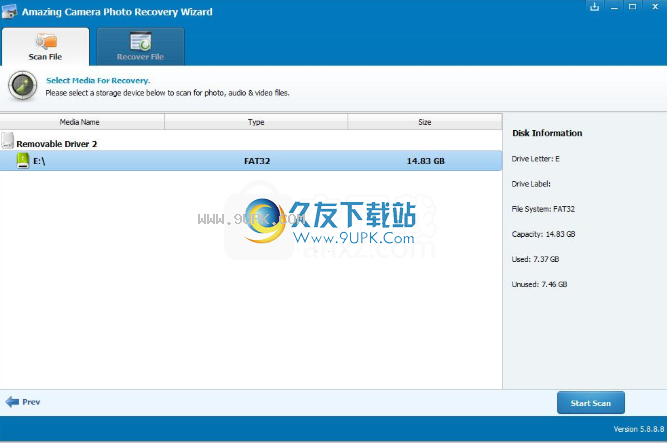This screenshot has width=667, height=443.
Task: Click the Version 5.8.8.8 status text
Action: click(x=638, y=429)
